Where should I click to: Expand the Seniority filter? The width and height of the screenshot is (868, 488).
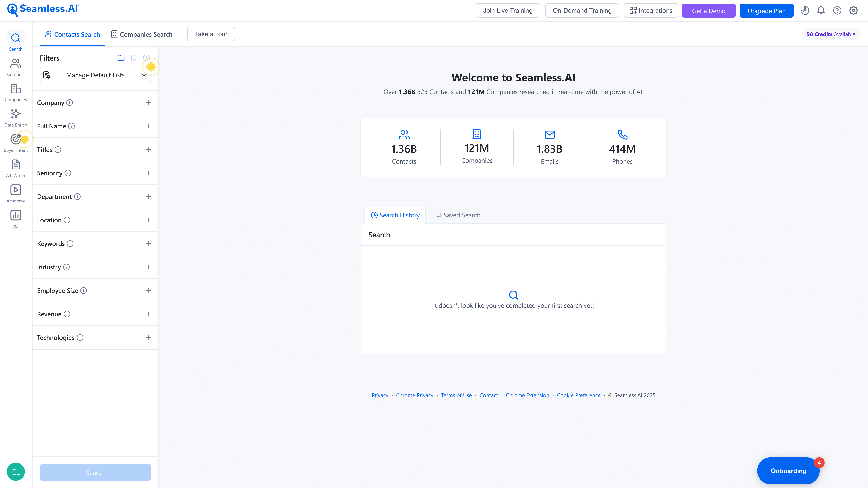click(148, 173)
